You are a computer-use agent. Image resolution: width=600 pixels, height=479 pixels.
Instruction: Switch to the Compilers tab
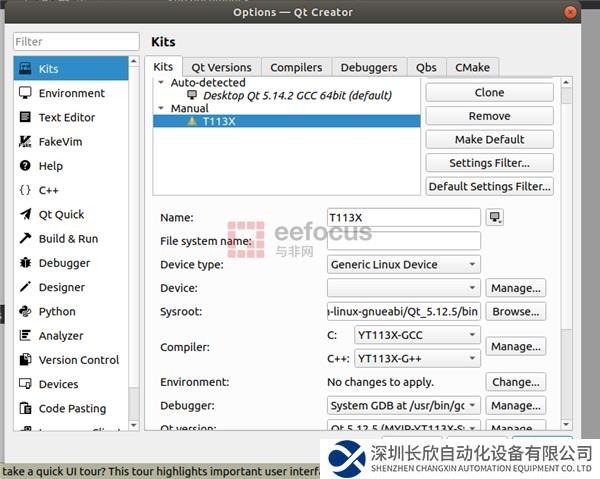[296, 67]
